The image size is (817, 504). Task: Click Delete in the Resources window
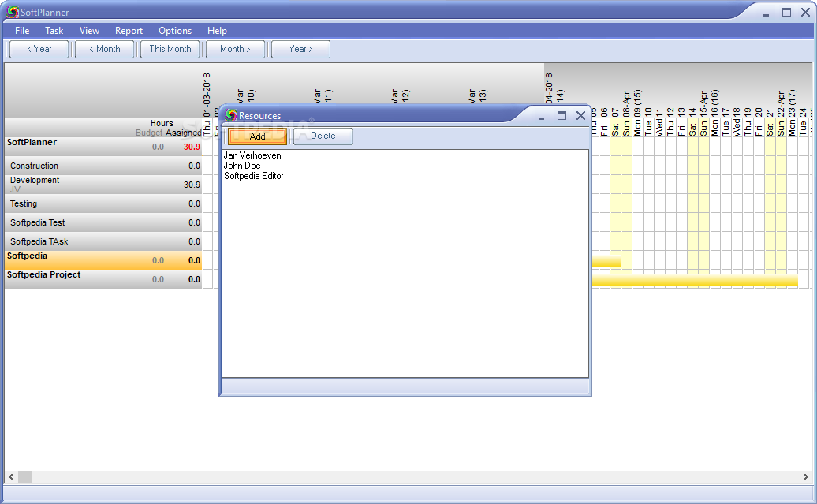pyautogui.click(x=323, y=136)
